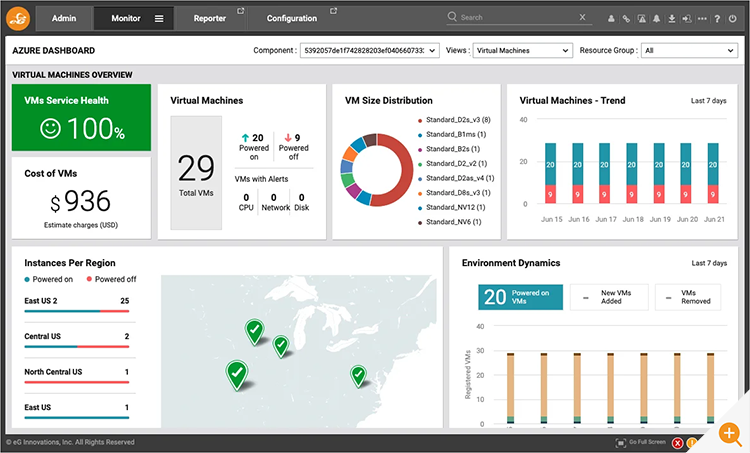Click the download icon in top bar
Screen dimensions: 750x453
pos(671,18)
